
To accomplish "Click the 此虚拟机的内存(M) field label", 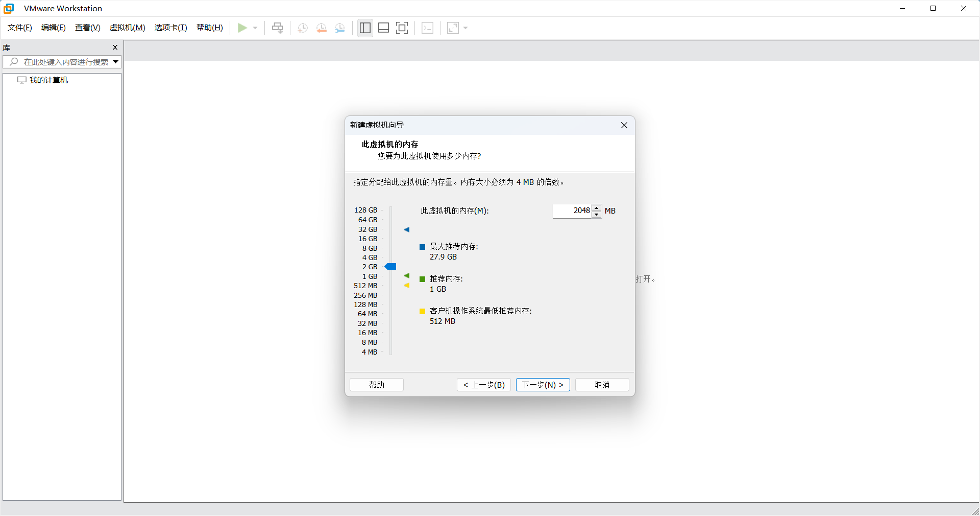I will pos(455,211).
